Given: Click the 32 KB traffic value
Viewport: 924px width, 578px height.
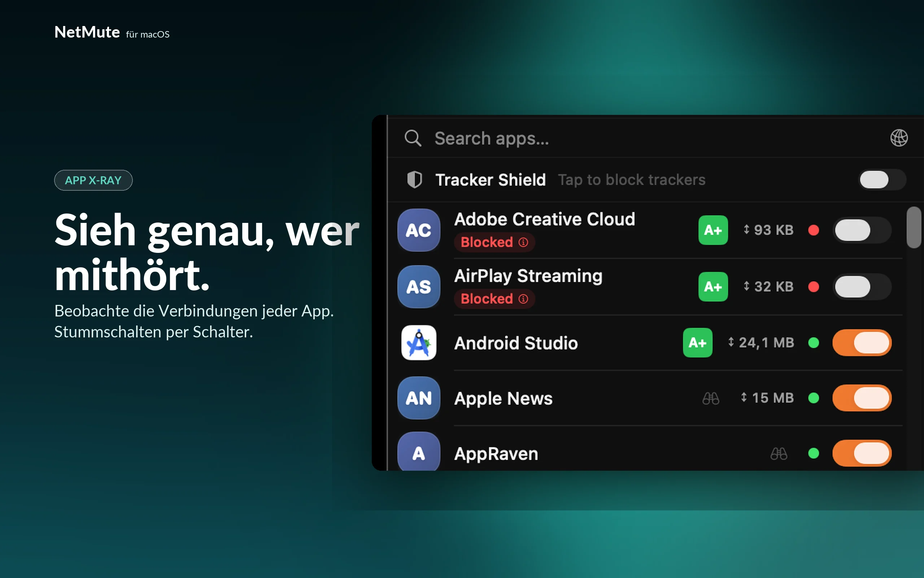Looking at the screenshot, I should click(773, 287).
